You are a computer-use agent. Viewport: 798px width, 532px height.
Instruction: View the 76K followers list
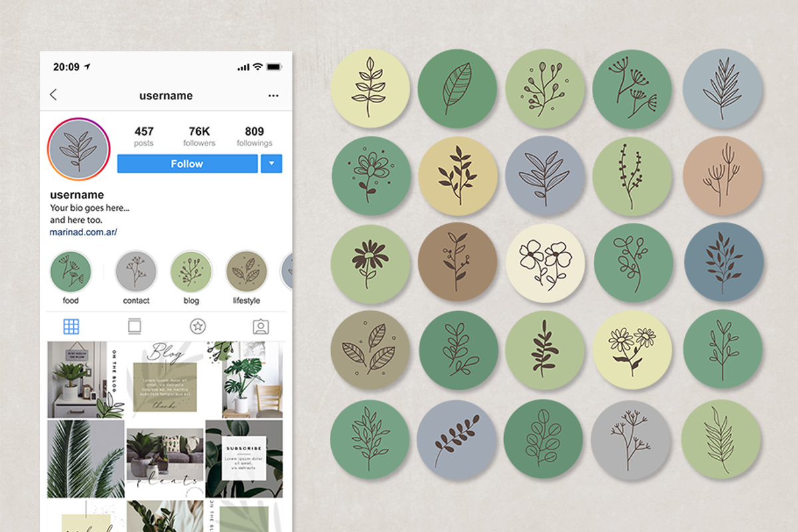point(199,136)
